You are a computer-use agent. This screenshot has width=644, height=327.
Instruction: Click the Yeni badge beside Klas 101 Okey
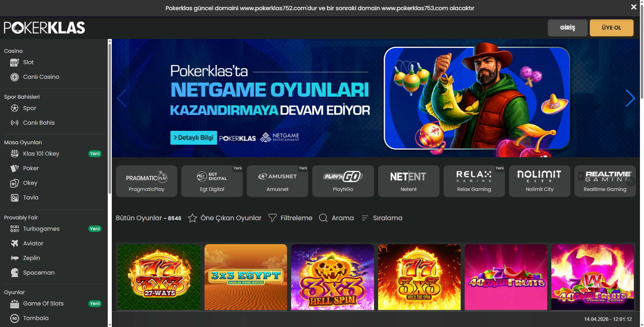[95, 154]
